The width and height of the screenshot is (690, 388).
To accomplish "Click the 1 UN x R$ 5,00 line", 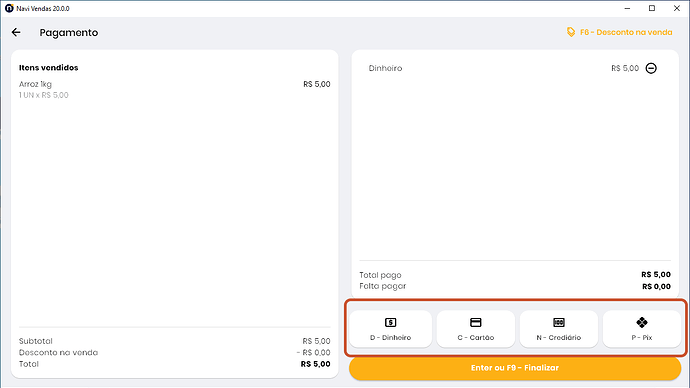I will click(44, 95).
